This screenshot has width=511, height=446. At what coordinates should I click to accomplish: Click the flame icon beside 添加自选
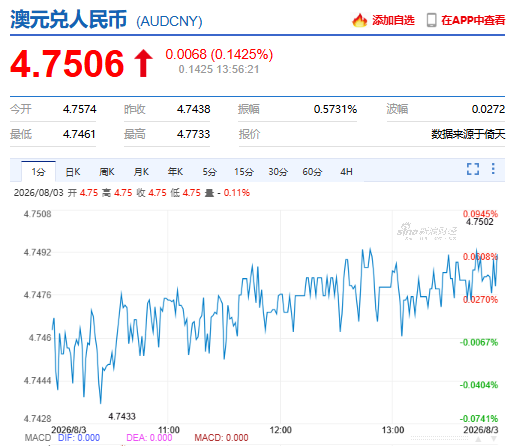(360, 20)
